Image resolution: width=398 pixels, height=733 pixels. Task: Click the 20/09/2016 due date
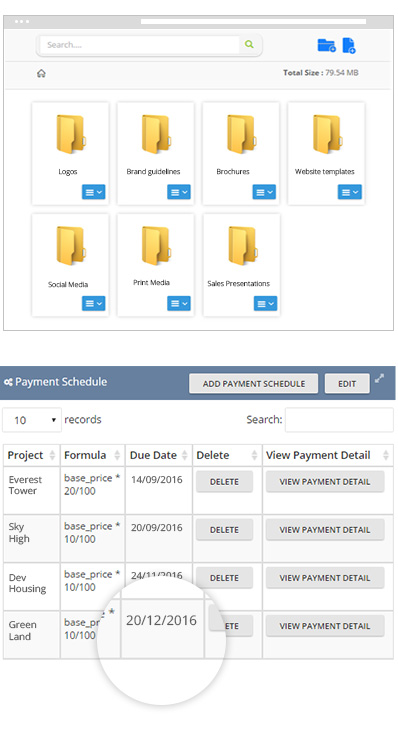(157, 528)
